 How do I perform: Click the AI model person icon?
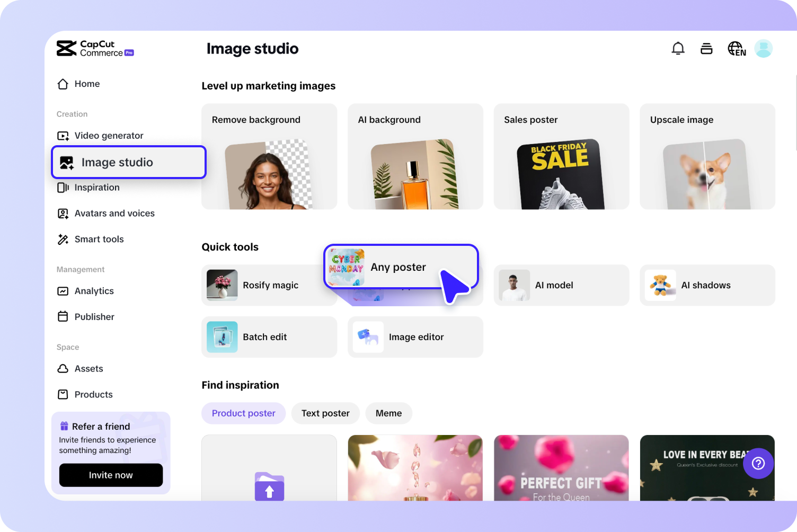514,285
